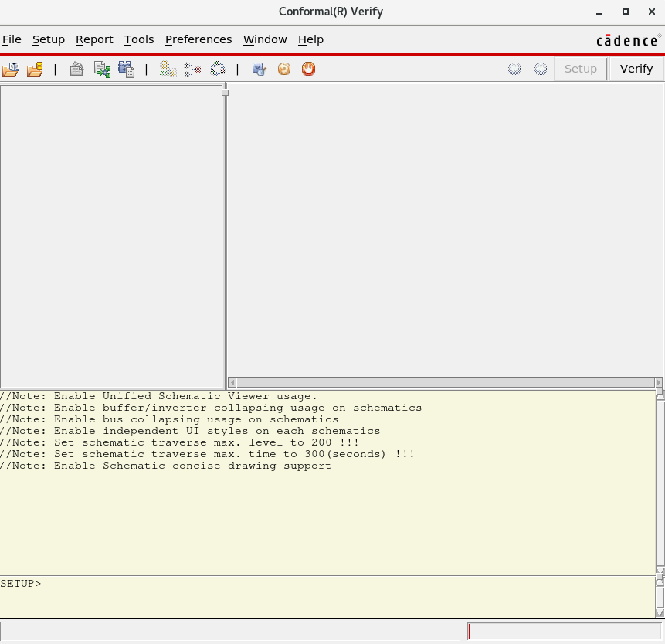Image resolution: width=665 pixels, height=644 pixels.
Task: Click log line about independent UI styles
Action: click(x=190, y=431)
